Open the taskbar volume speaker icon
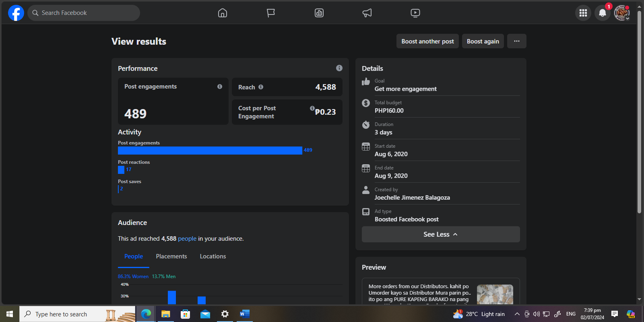The image size is (644, 322). (537, 314)
